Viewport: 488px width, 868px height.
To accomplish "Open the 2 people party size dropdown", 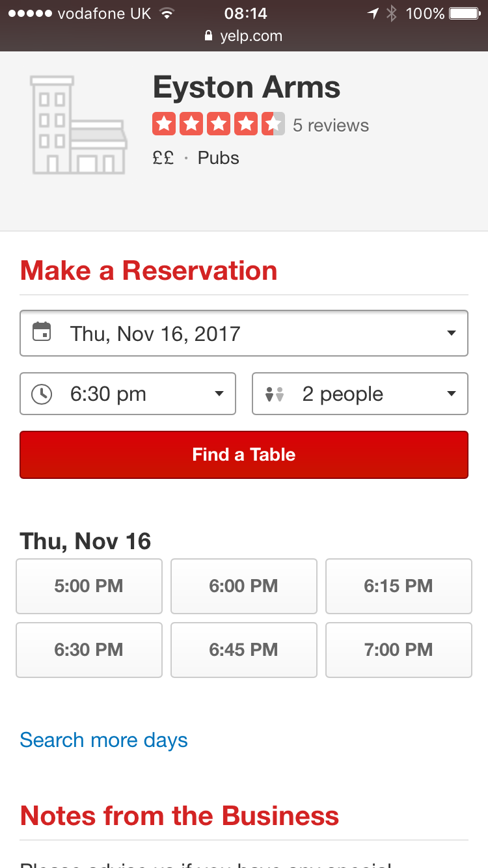I will (x=360, y=394).
